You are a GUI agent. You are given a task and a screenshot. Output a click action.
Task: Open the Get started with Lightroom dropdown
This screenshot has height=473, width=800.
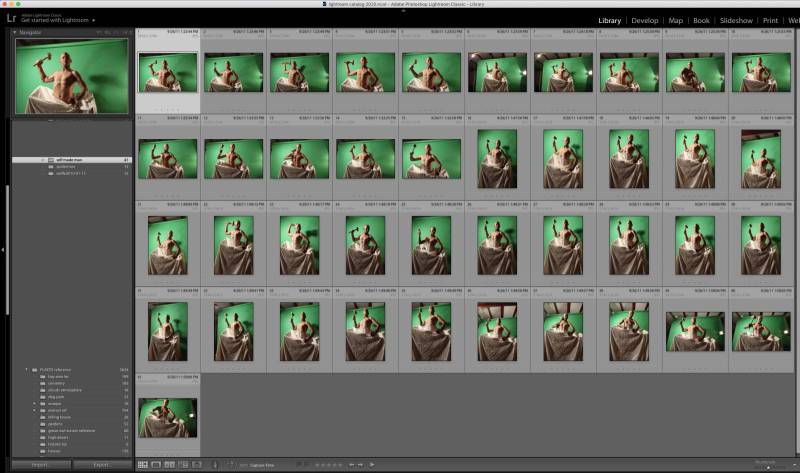point(94,20)
